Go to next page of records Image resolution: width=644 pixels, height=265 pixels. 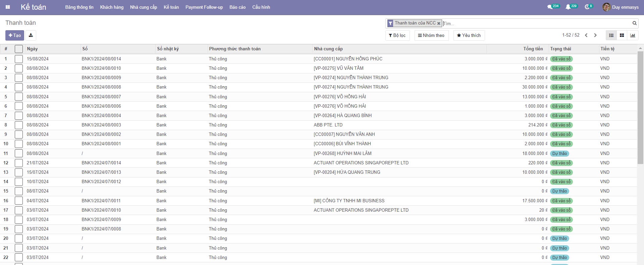pos(595,35)
